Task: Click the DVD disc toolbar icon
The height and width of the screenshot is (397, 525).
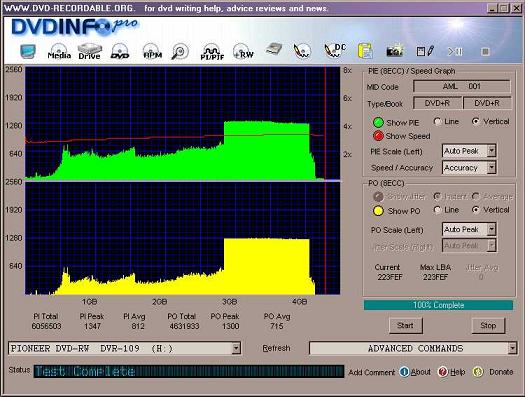Action: [x=120, y=51]
